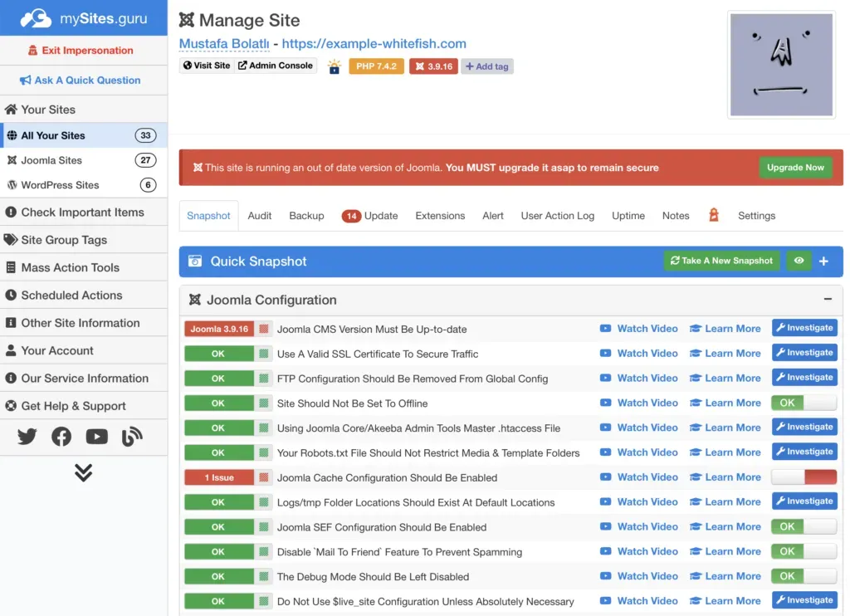
Task: Click the Investigate wrench for Joomla CMS Version
Action: [804, 327]
